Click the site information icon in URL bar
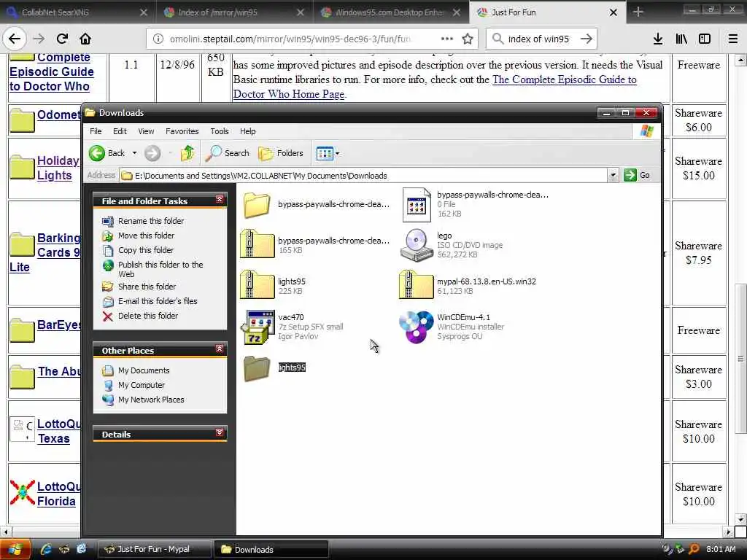747x560 pixels. [x=158, y=39]
